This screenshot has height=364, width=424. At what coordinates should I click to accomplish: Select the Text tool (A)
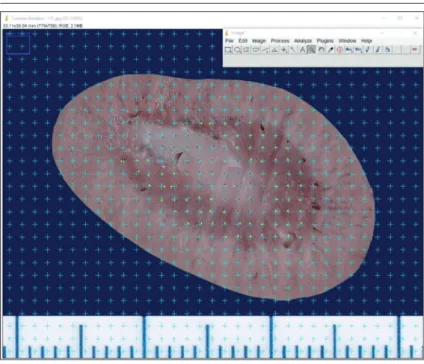302,50
